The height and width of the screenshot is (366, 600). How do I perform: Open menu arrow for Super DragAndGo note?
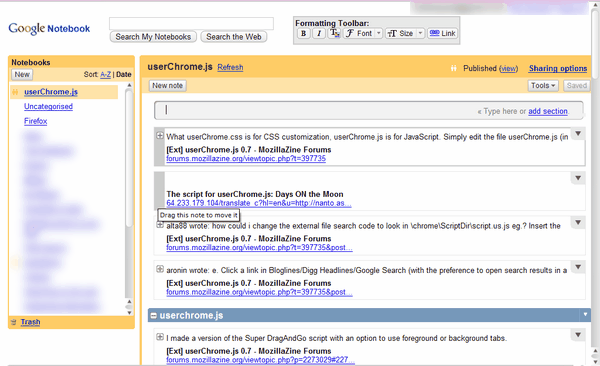(x=578, y=335)
